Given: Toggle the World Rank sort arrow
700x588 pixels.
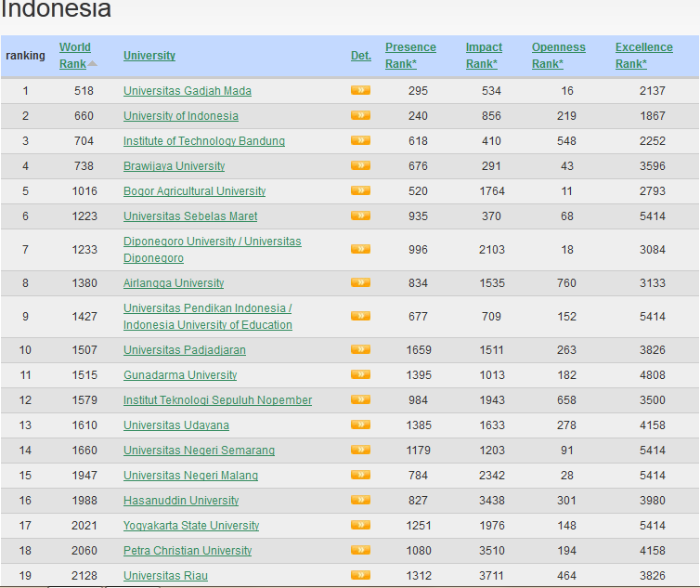Looking at the screenshot, I should [x=93, y=63].
